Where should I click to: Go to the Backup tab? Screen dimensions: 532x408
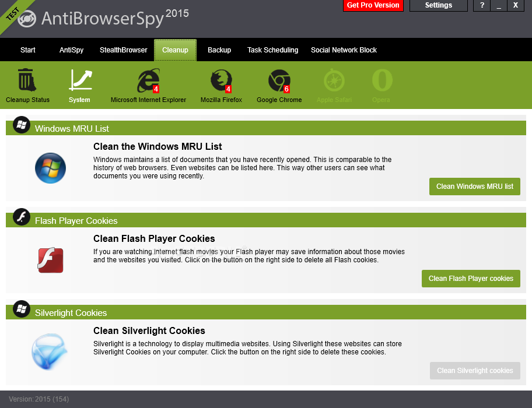[219, 50]
